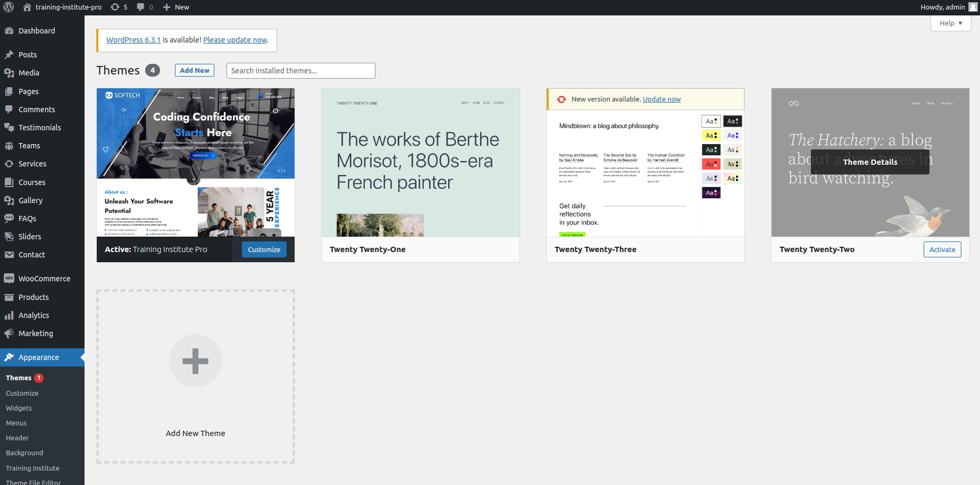Click the Teams group icon

click(9, 146)
